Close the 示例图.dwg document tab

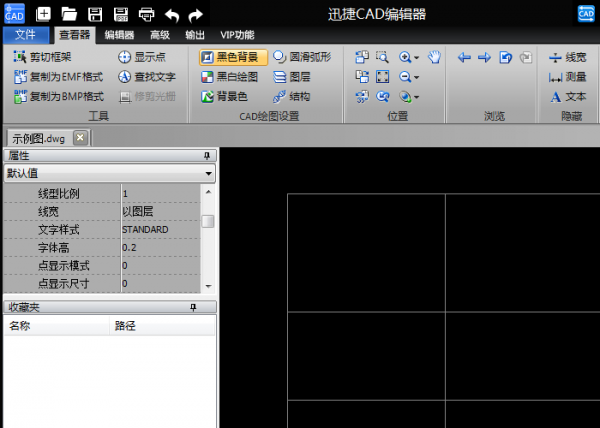pos(80,138)
